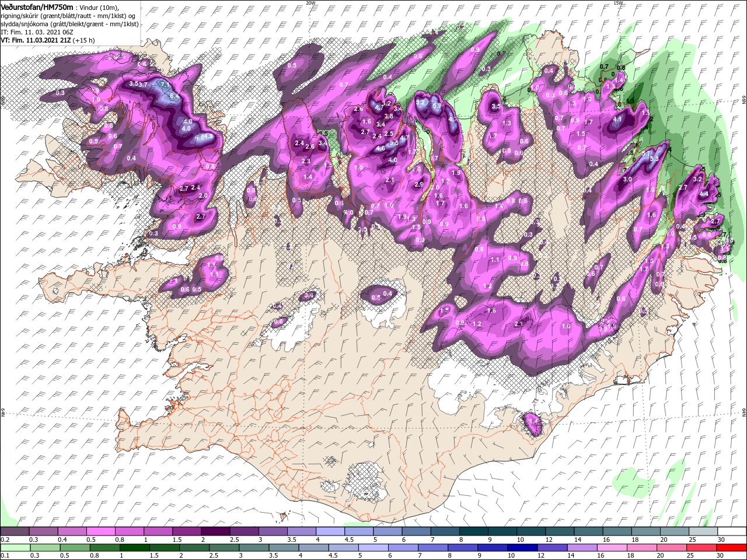Click snow scale swatch between 0.2 and 0.3
The width and height of the screenshot is (747, 560).
15,531
